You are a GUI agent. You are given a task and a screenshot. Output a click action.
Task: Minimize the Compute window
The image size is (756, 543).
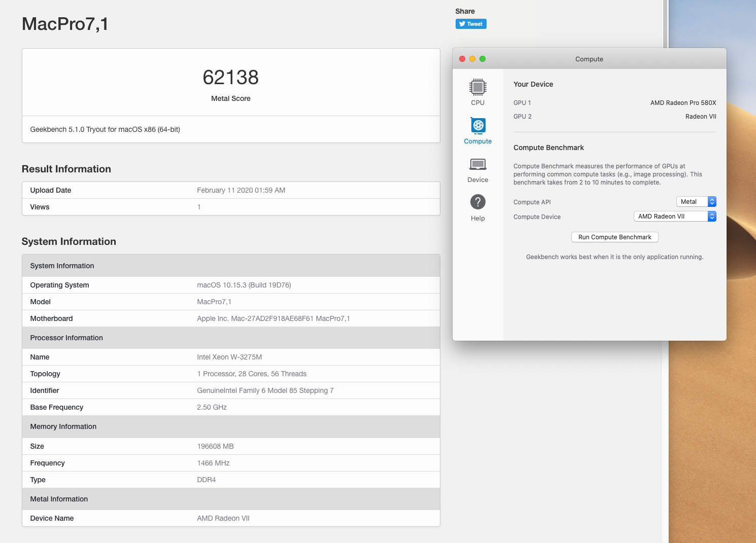click(472, 59)
